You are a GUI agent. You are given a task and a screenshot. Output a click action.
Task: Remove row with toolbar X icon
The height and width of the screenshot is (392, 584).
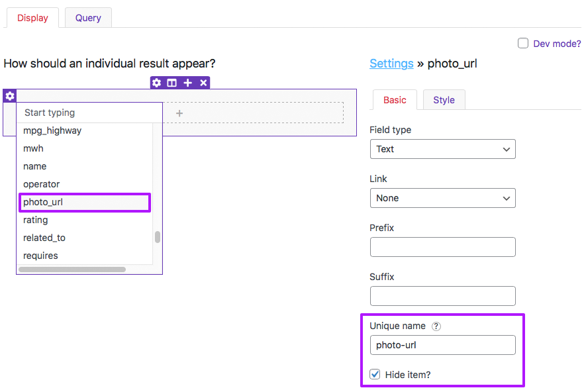pos(203,83)
